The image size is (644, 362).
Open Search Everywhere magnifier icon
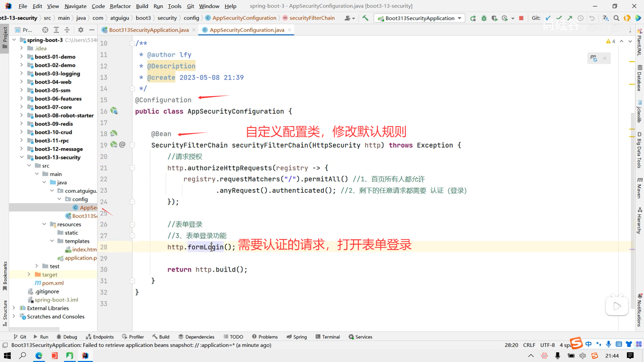pos(616,18)
